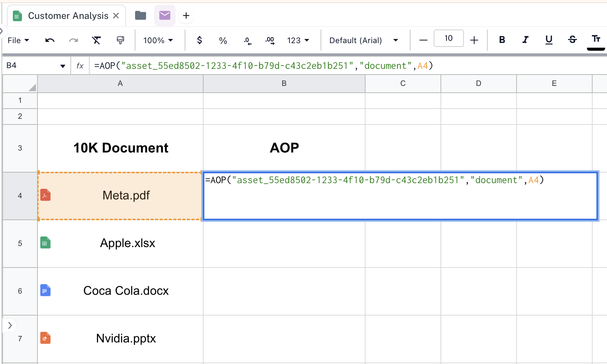
Task: Select column E header
Action: click(554, 84)
